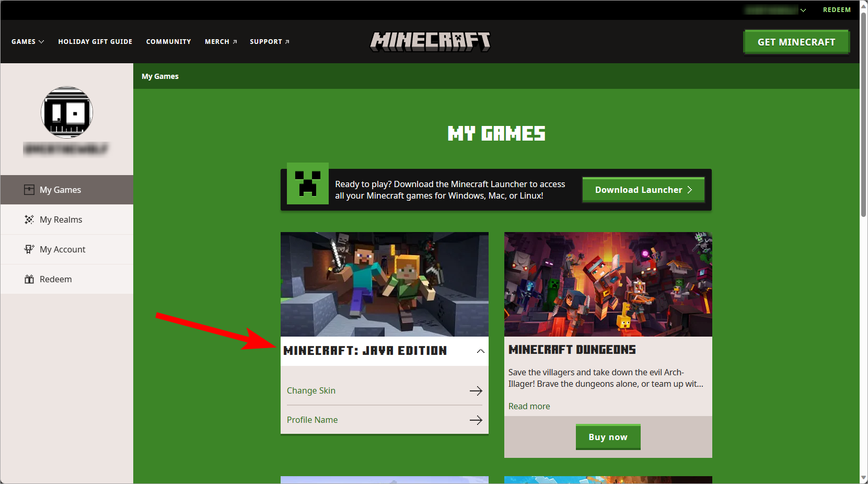Viewport: 868px width, 484px height.
Task: Select My Account in the sidebar
Action: tap(67, 249)
